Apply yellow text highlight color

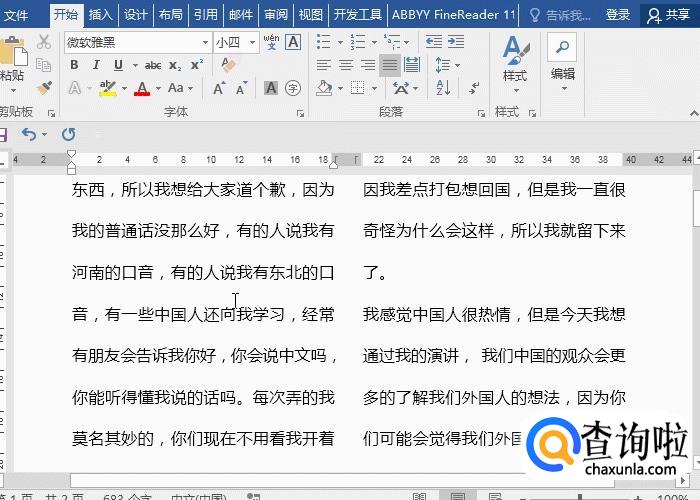coord(108,88)
